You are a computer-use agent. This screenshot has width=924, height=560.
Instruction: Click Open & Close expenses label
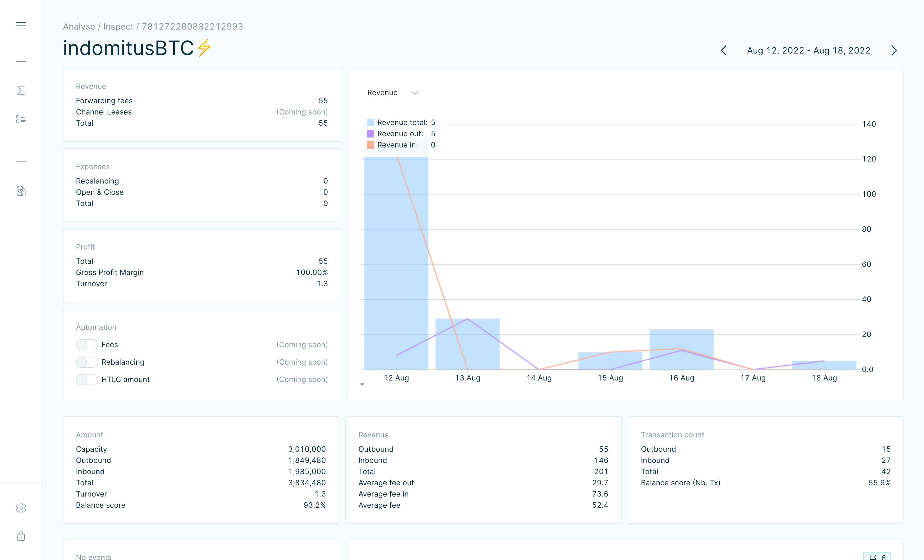pyautogui.click(x=100, y=192)
